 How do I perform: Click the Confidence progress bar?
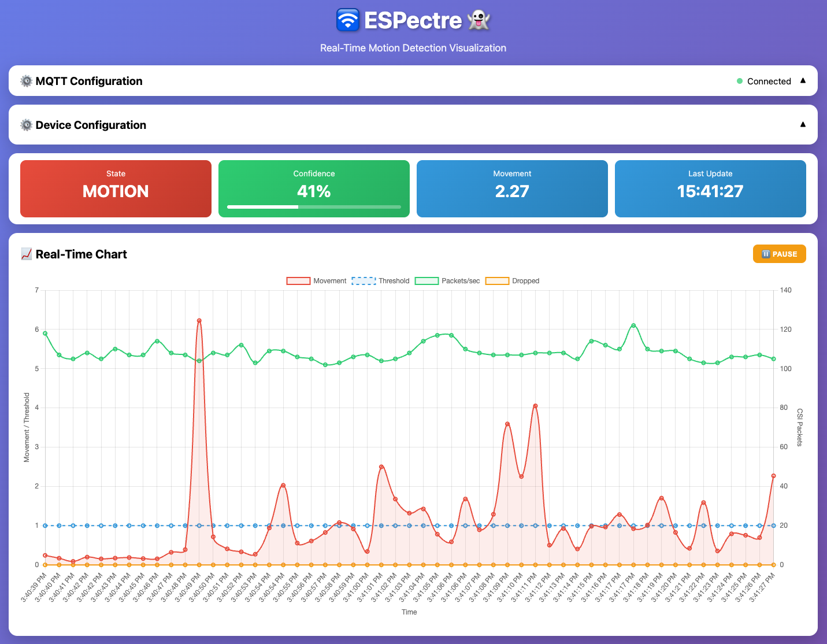click(313, 206)
